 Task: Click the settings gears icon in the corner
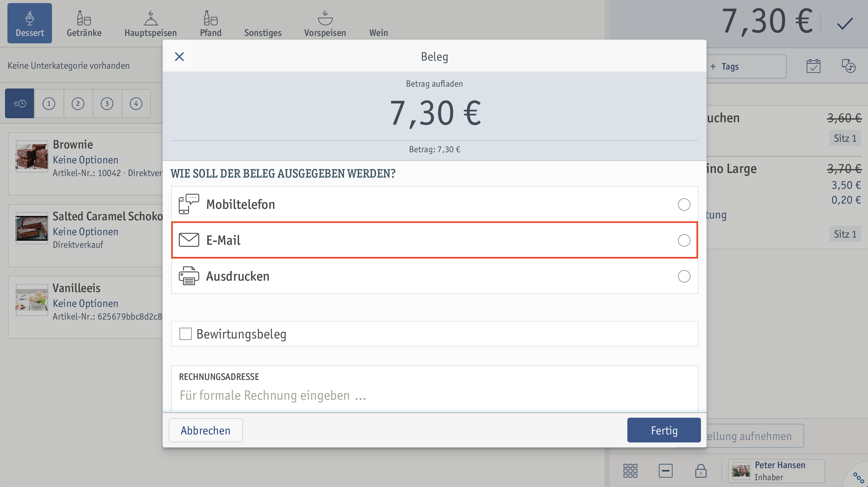click(x=858, y=477)
